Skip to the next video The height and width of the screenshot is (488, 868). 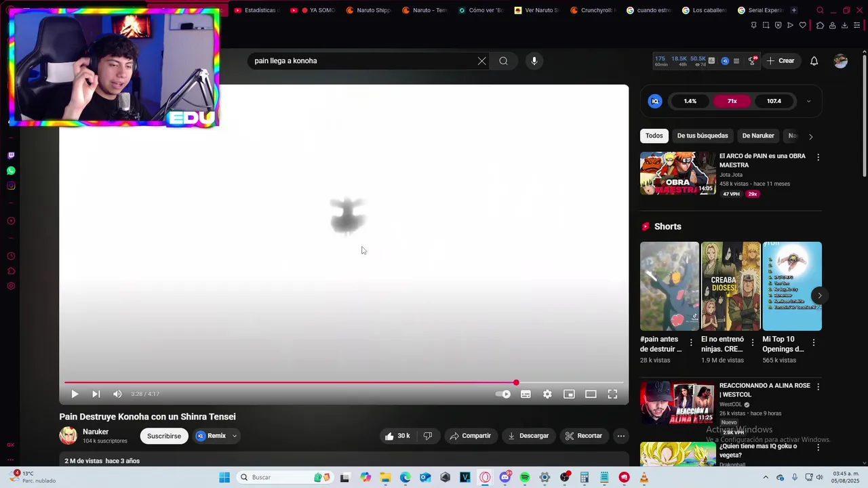(96, 394)
